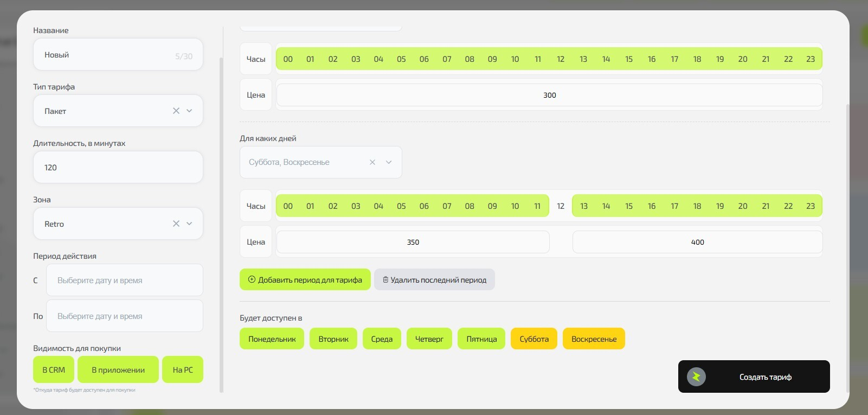The width and height of the screenshot is (868, 415).
Task: Expand the Зона dropdown
Action: point(189,224)
